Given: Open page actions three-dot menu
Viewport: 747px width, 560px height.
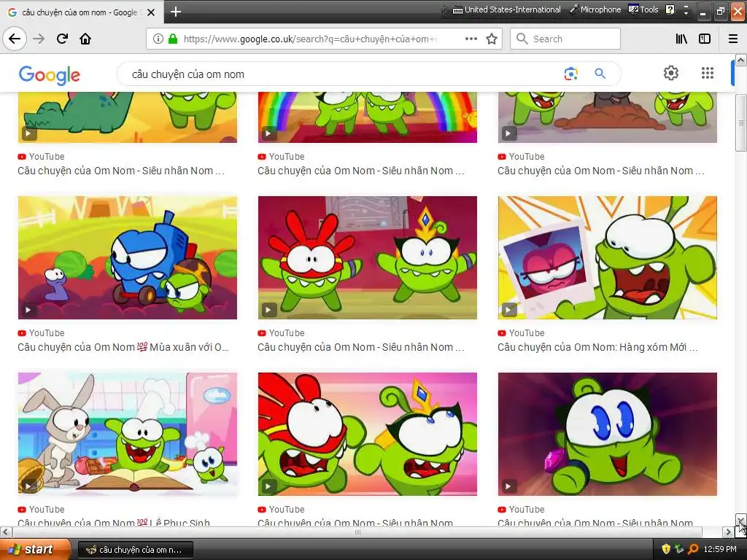Looking at the screenshot, I should click(x=471, y=39).
